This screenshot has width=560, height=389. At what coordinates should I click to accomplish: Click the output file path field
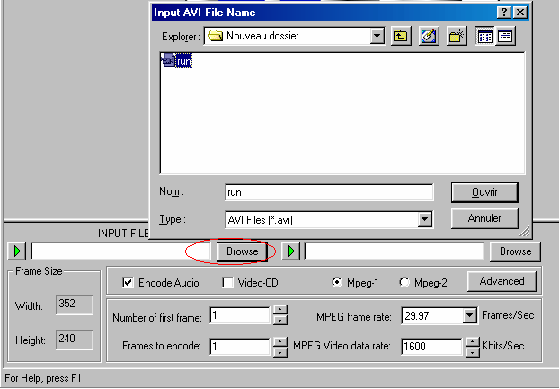tap(395, 251)
